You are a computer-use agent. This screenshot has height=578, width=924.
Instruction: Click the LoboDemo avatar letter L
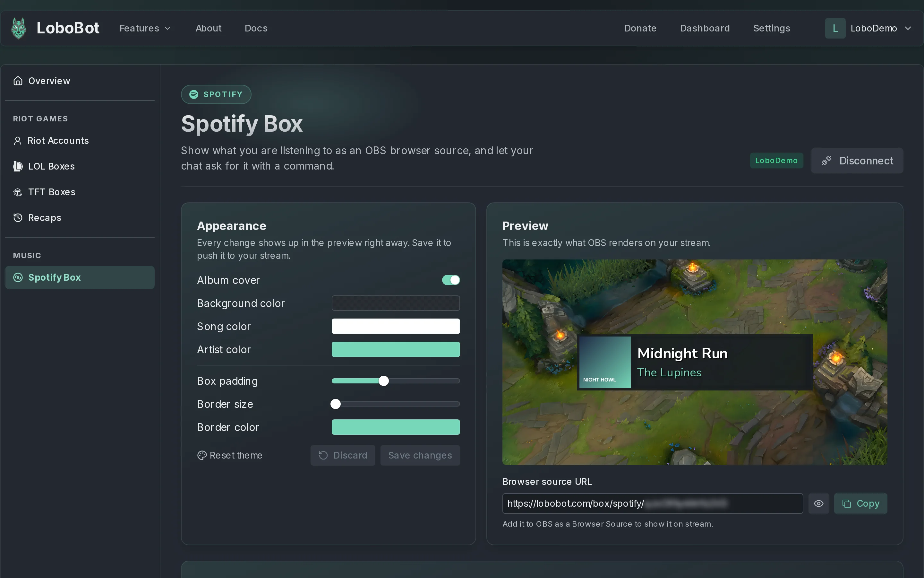835,28
